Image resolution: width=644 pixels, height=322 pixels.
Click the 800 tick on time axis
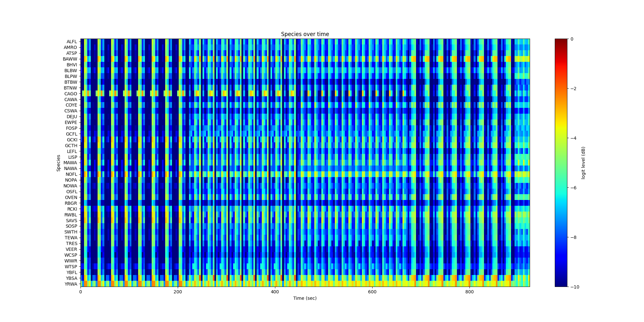click(469, 292)
